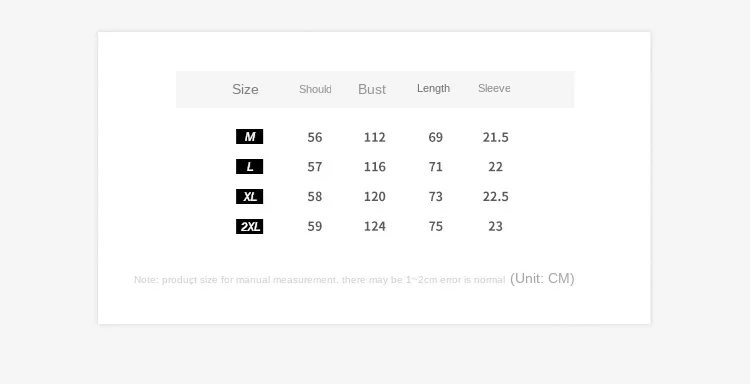The height and width of the screenshot is (384, 750).
Task: Click the Bust column header
Action: pyautogui.click(x=372, y=89)
